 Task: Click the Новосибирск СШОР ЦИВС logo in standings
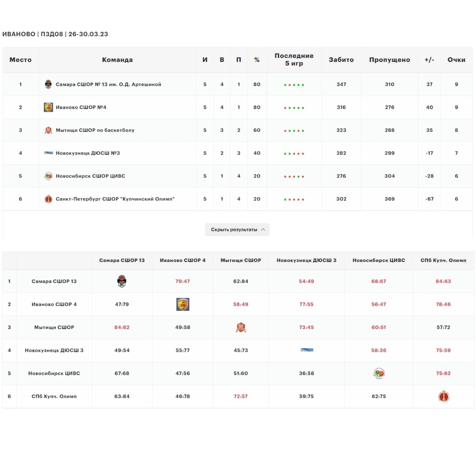[48, 176]
